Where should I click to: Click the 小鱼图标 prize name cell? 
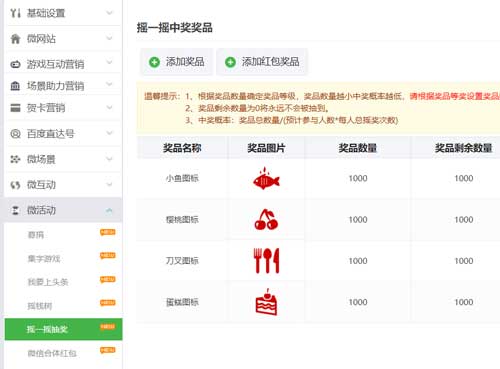pos(182,178)
